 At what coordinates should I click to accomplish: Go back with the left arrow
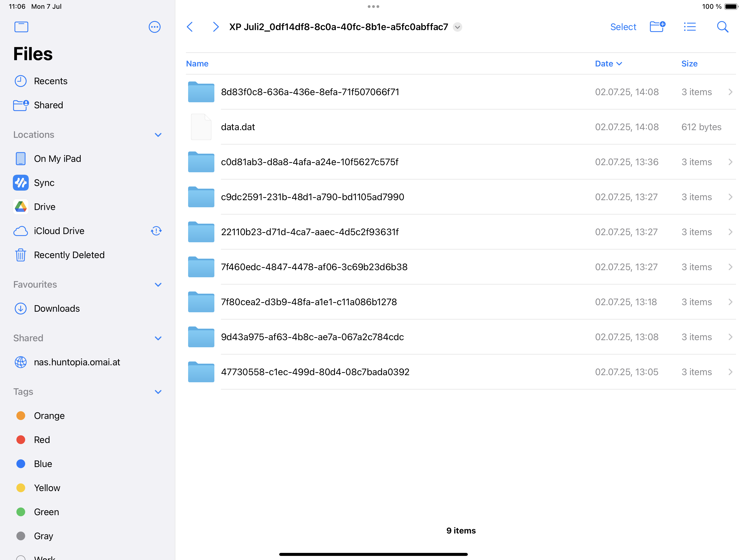(190, 27)
